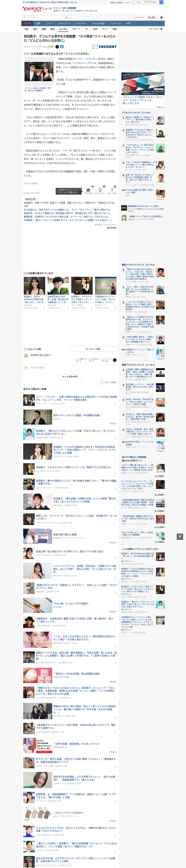Open 【写真】デコルテ&美背中チラリ photo link
This screenshot has height=868, width=186.
[x=86, y=82]
